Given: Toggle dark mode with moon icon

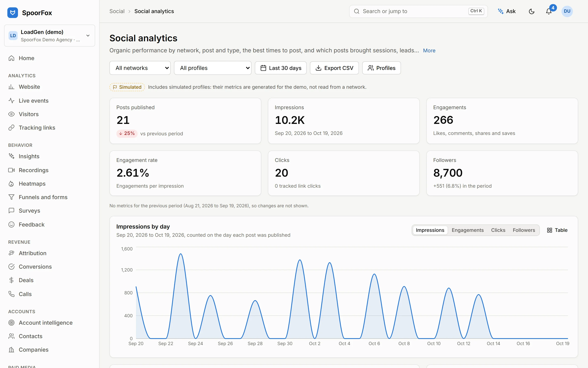Looking at the screenshot, I should [x=532, y=11].
